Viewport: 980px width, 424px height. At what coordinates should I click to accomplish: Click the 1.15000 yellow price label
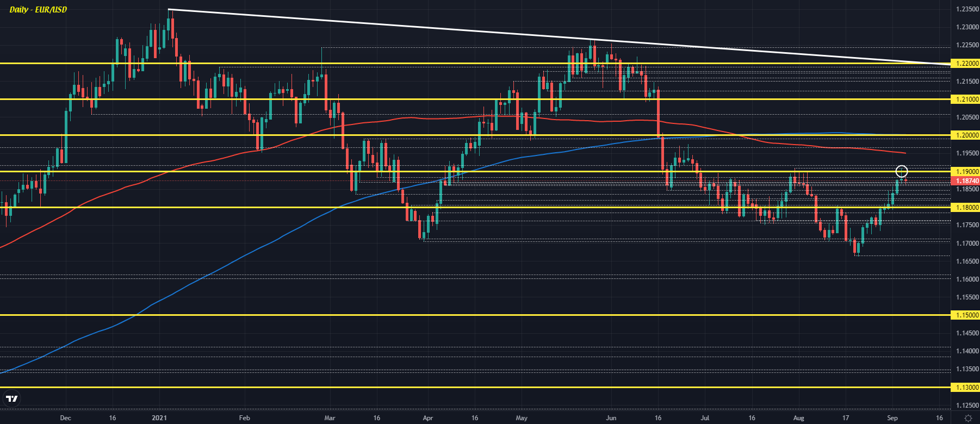[x=964, y=315]
